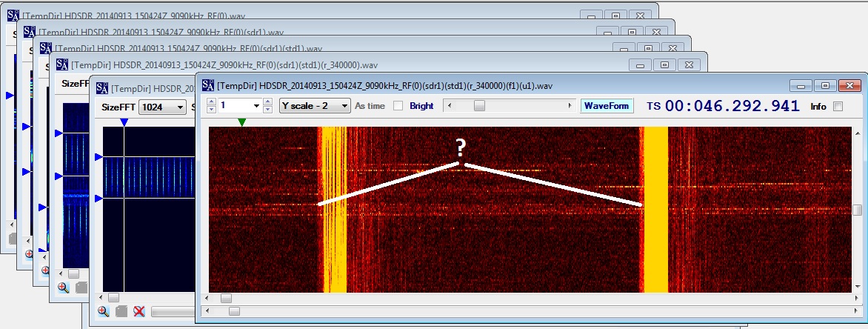Click the scrollbar left arrow in the SizeFFT 1024 window
The width and height of the screenshot is (868, 329).
click(100, 297)
